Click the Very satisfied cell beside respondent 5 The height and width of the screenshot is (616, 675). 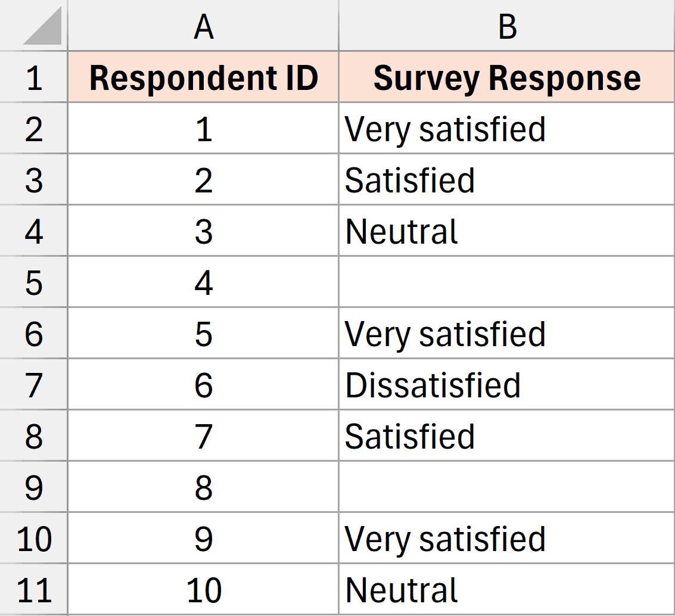pos(506,334)
